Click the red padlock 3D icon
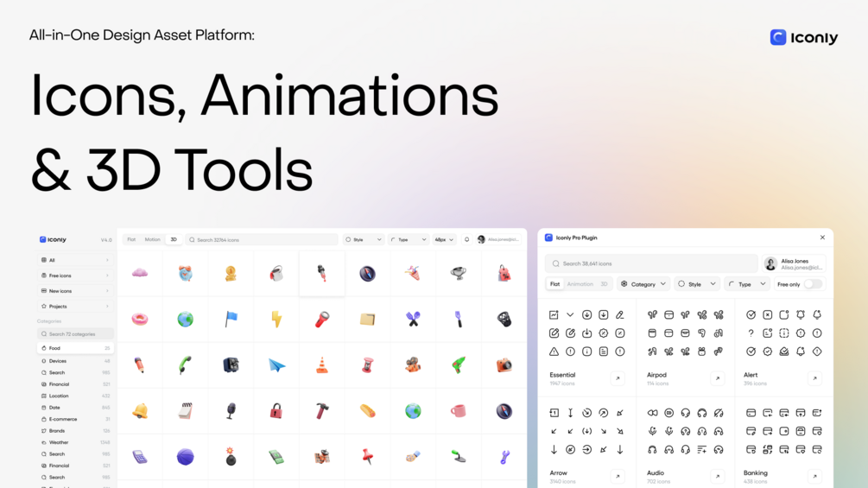This screenshot has width=868, height=488. pos(276,411)
